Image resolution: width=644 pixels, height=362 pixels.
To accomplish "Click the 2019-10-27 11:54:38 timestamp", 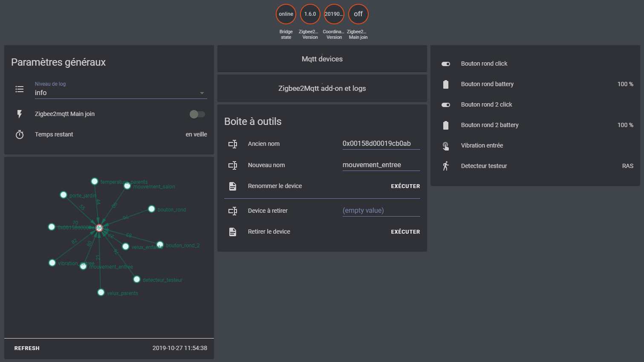I will click(x=180, y=348).
